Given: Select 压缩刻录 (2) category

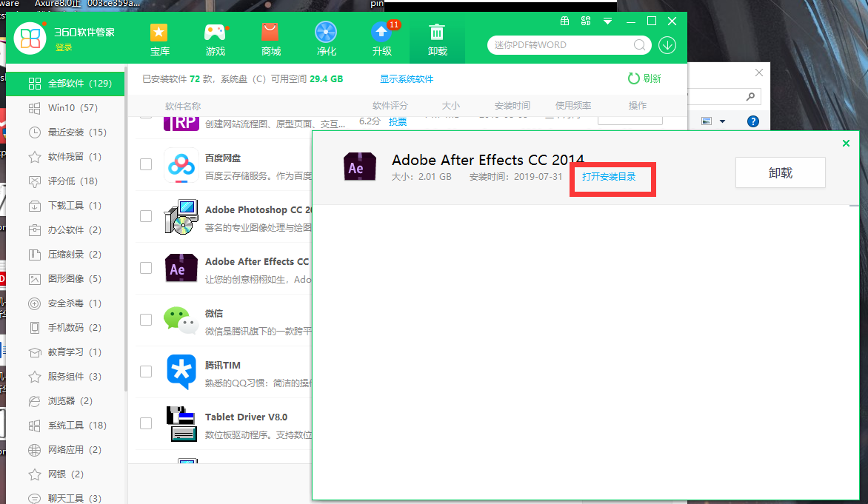Looking at the screenshot, I should pos(65,255).
